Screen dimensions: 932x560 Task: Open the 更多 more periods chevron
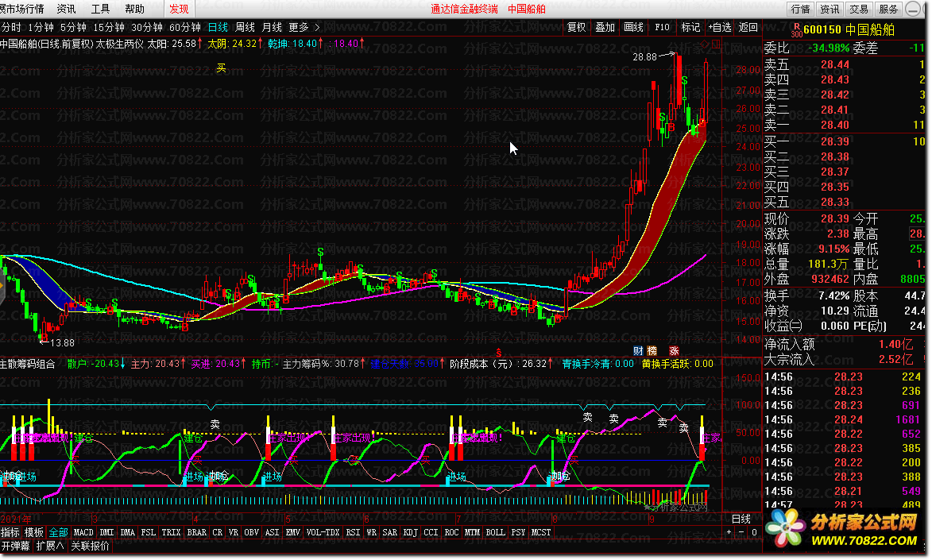(x=317, y=27)
